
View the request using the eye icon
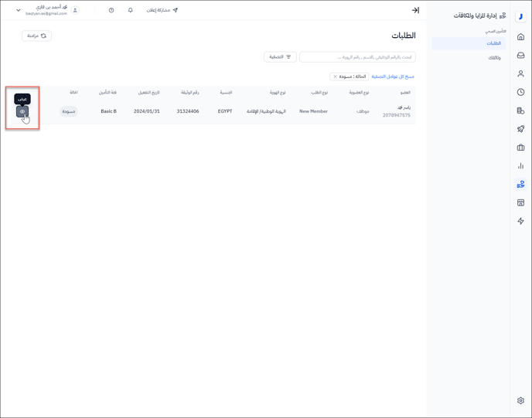click(x=22, y=112)
